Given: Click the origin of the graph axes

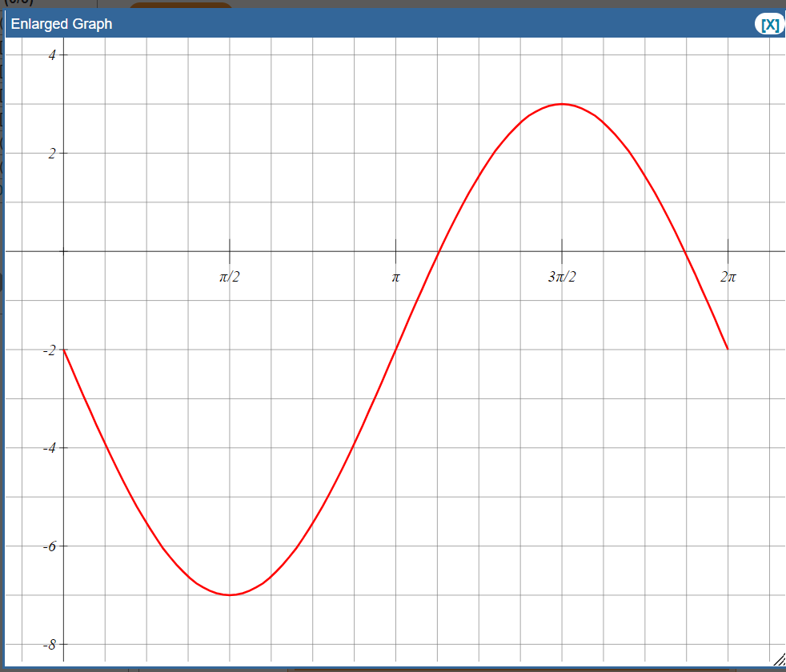Looking at the screenshot, I should 64,250.
